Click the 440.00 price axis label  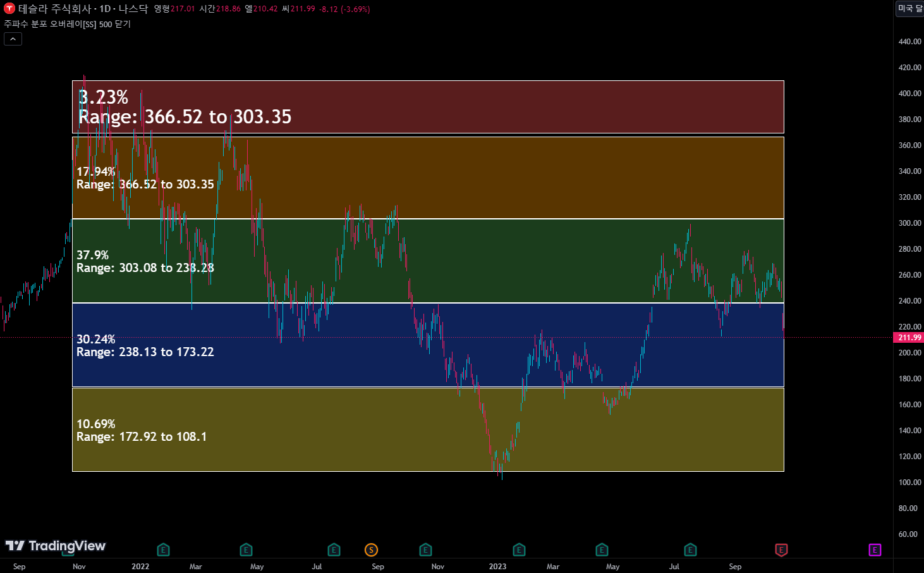(x=909, y=41)
